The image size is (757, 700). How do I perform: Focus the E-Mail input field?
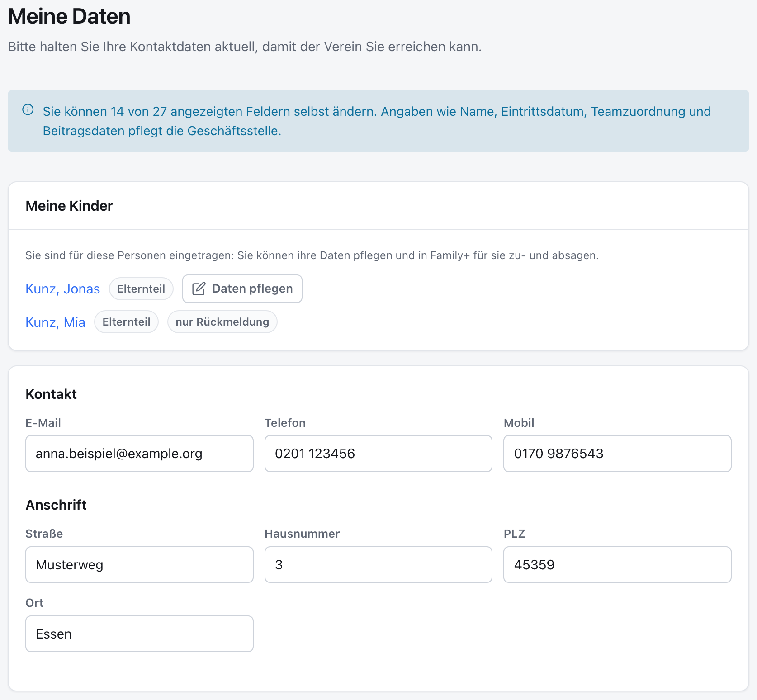(139, 454)
